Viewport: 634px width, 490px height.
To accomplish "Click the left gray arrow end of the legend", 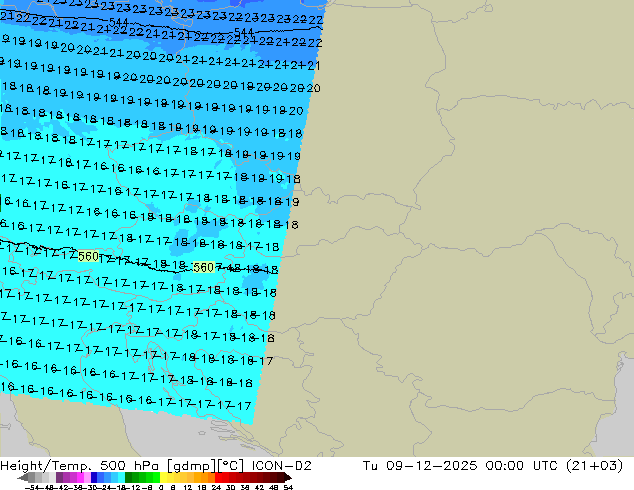I will tap(23, 477).
